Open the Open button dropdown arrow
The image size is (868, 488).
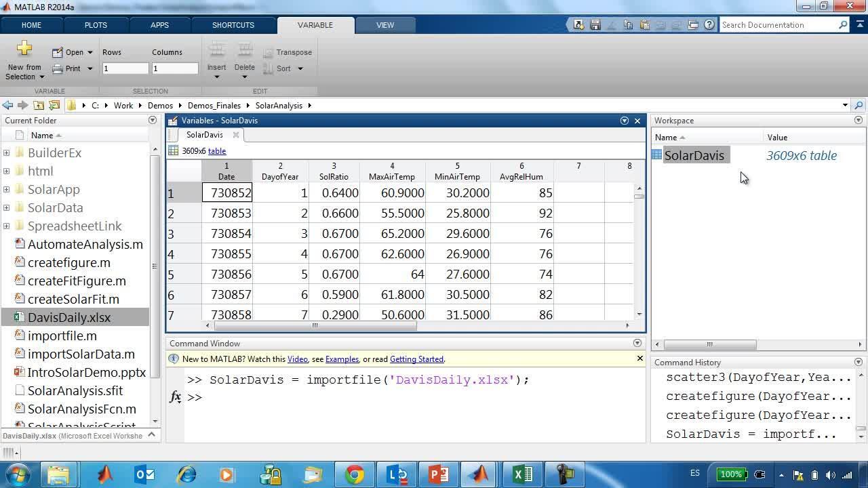(x=90, y=52)
